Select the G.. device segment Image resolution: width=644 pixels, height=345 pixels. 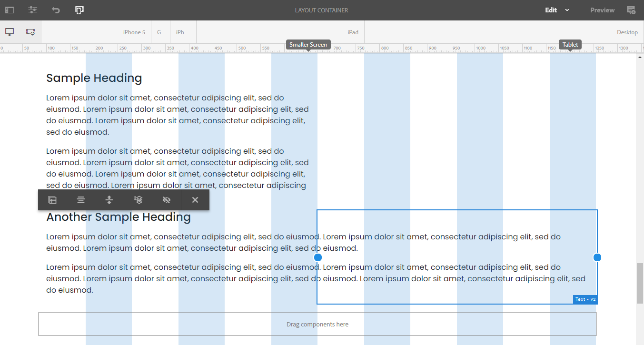160,32
